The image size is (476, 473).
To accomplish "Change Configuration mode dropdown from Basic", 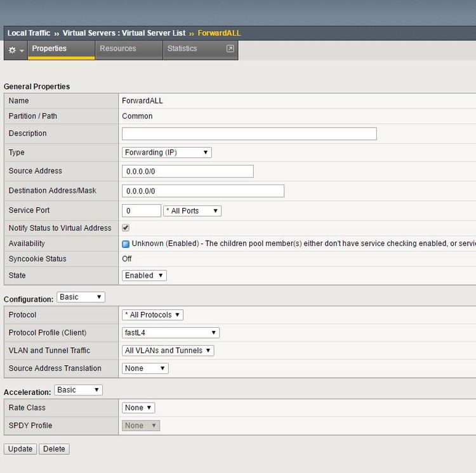I will 81,297.
